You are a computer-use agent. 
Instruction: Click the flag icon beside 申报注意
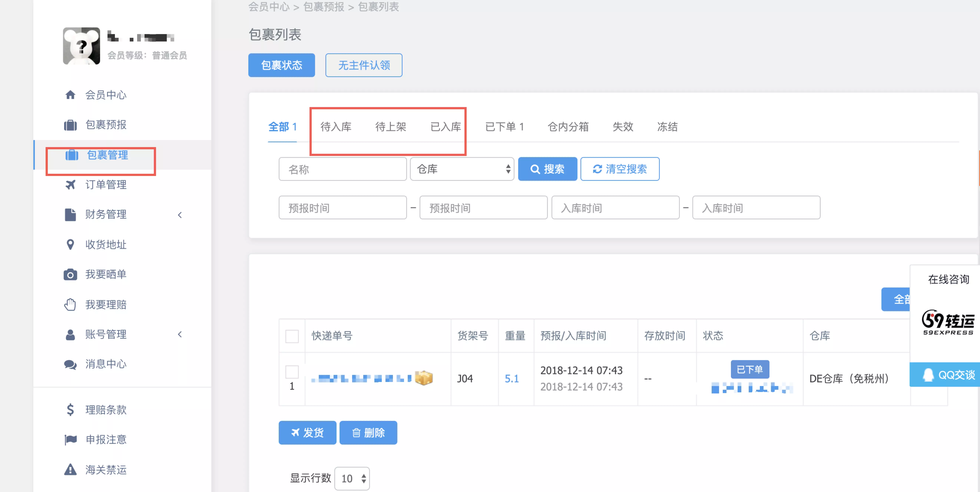70,440
